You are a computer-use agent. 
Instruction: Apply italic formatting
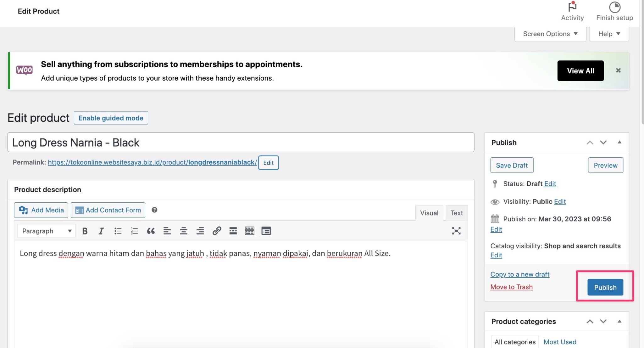pyautogui.click(x=101, y=231)
